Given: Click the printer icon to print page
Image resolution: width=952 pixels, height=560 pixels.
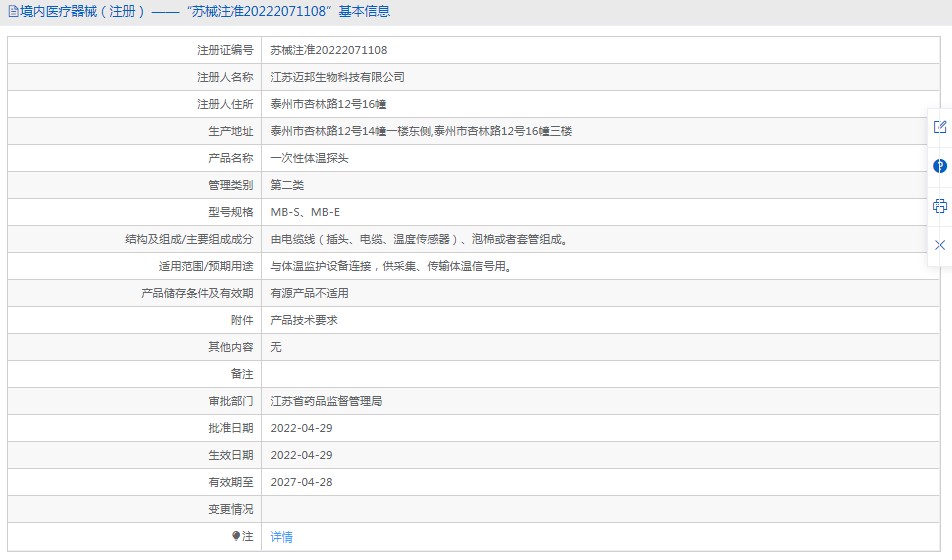Looking at the screenshot, I should [940, 206].
